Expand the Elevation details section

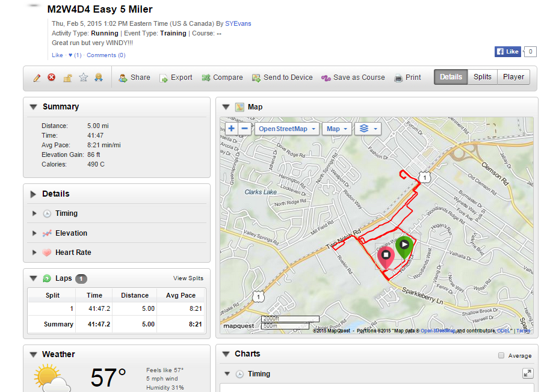click(34, 233)
